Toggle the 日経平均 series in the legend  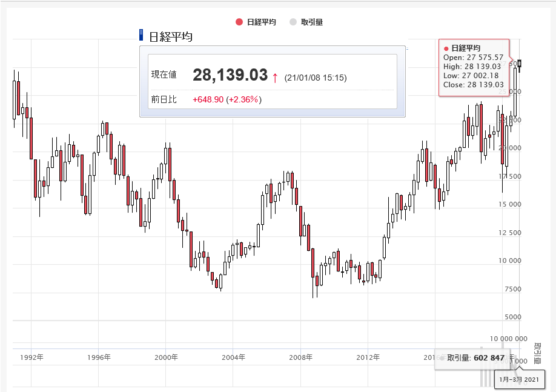click(x=256, y=22)
